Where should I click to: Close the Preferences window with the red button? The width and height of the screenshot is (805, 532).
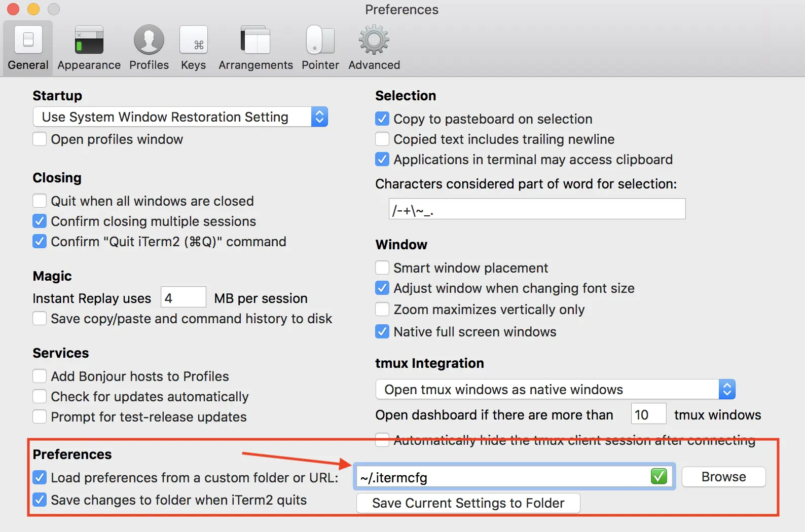pos(13,9)
